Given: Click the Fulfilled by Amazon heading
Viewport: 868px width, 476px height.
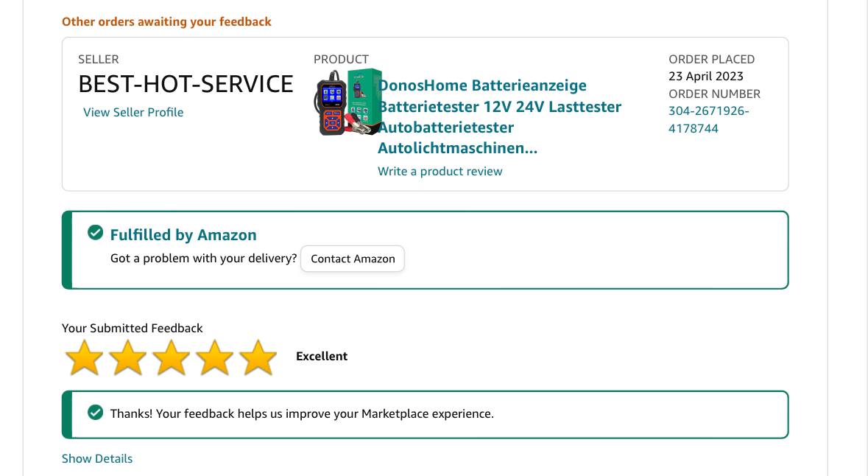Looking at the screenshot, I should [x=183, y=235].
